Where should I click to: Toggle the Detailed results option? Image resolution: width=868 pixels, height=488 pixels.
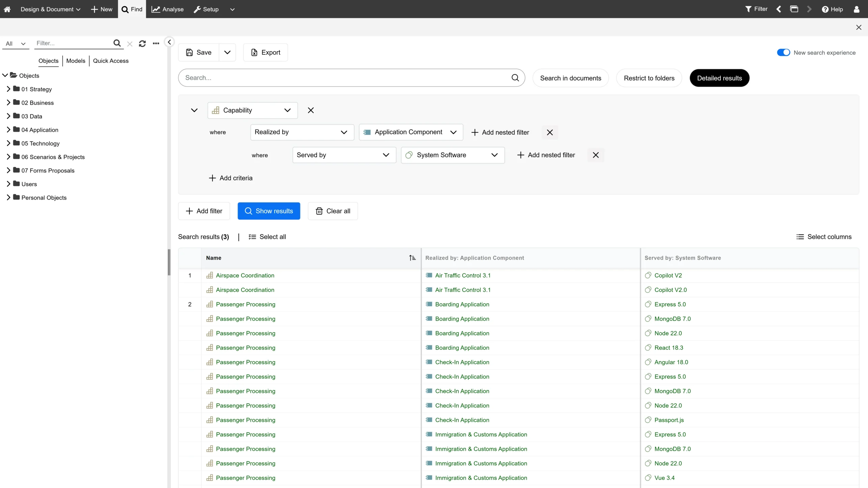[719, 78]
